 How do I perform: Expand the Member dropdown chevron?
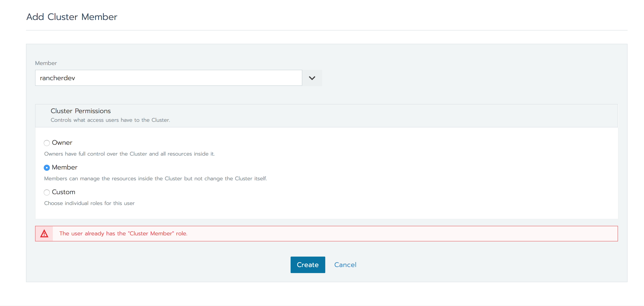click(x=312, y=78)
